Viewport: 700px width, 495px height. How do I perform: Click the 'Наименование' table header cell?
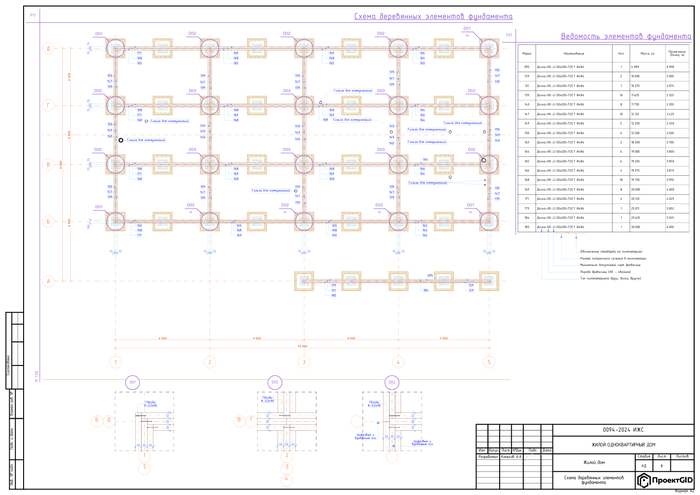point(574,53)
